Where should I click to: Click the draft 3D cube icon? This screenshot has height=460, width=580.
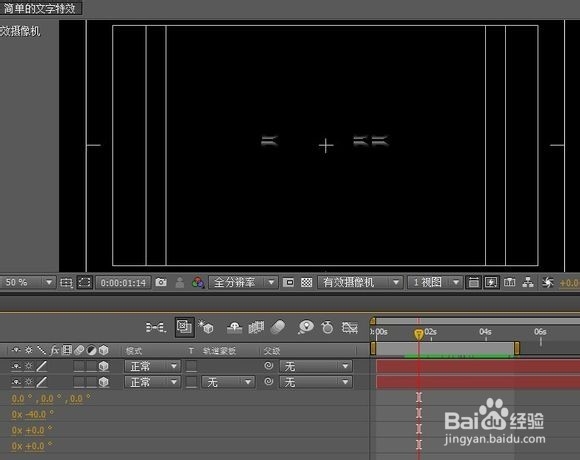tap(206, 327)
